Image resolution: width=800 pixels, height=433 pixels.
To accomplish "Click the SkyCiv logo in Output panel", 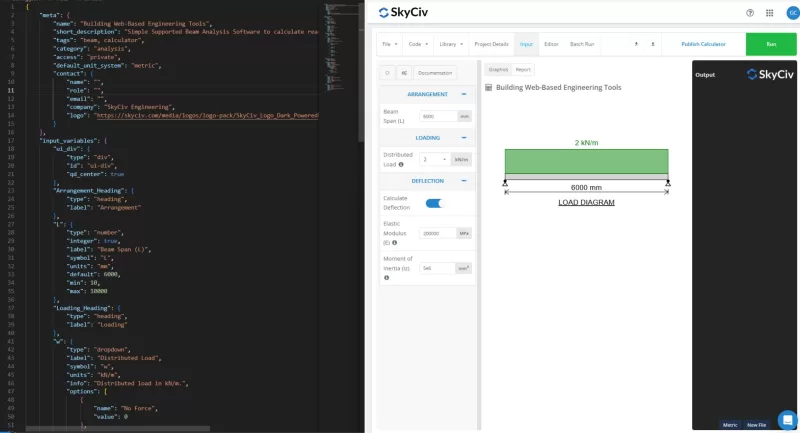I will [x=770, y=74].
